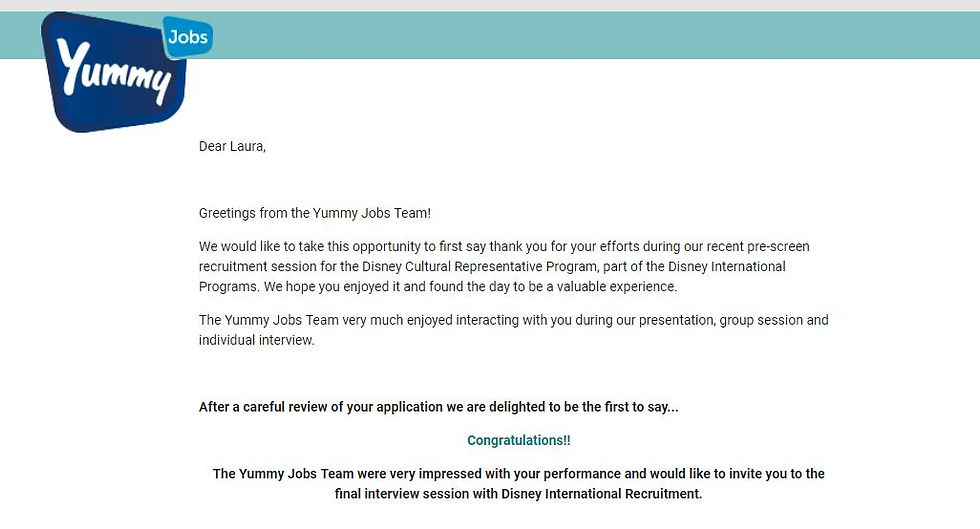Click Greetings from the Yummy Jobs Team line
Image resolution: width=980 pixels, height=529 pixels.
[315, 213]
